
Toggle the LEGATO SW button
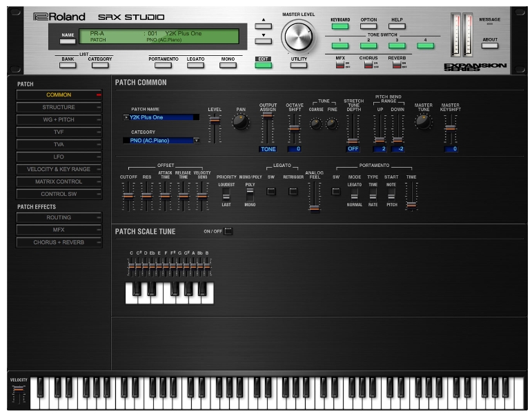click(x=271, y=191)
